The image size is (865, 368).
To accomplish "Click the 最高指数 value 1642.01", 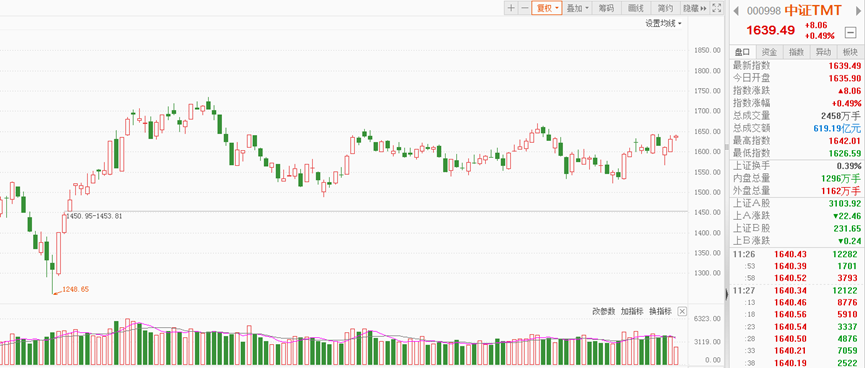I will tap(845, 141).
